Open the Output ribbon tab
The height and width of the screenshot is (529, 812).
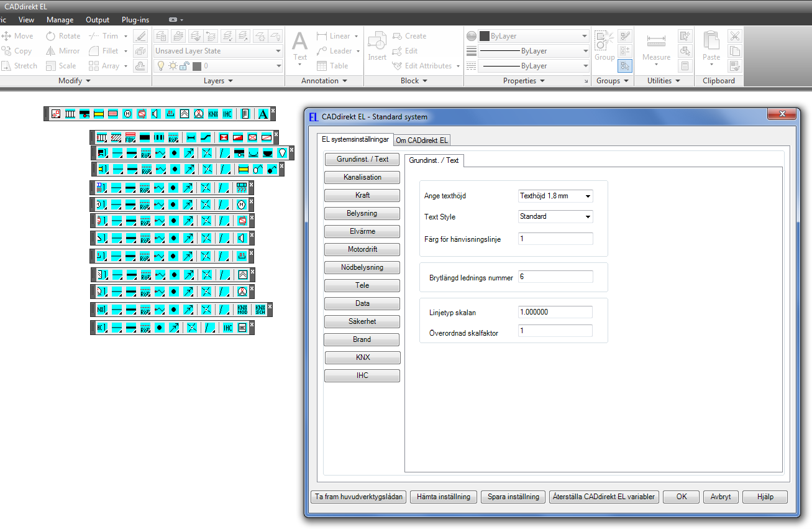pyautogui.click(x=98, y=20)
